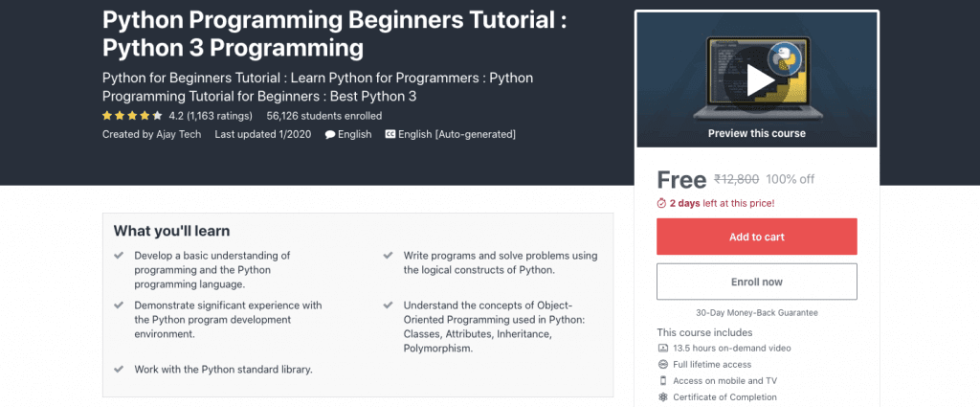Click the full lifetime access icon
This screenshot has width=980, height=407.
coord(662,364)
